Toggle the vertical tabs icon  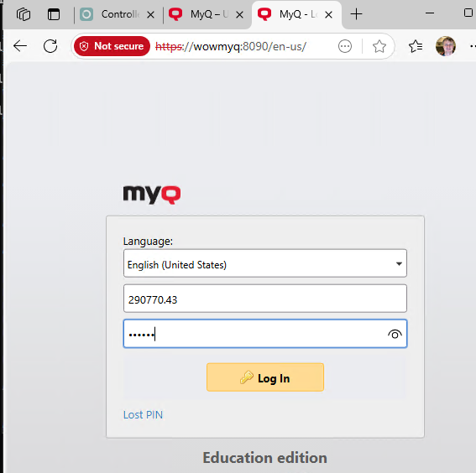[x=54, y=14]
